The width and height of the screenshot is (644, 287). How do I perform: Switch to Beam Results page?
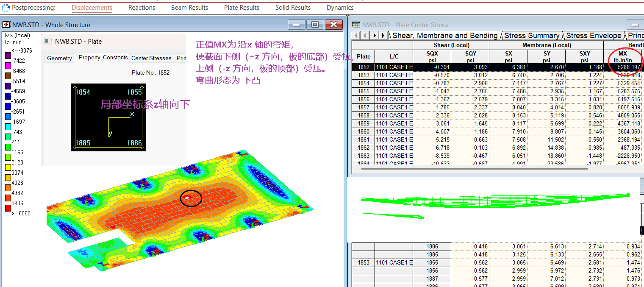pos(189,8)
